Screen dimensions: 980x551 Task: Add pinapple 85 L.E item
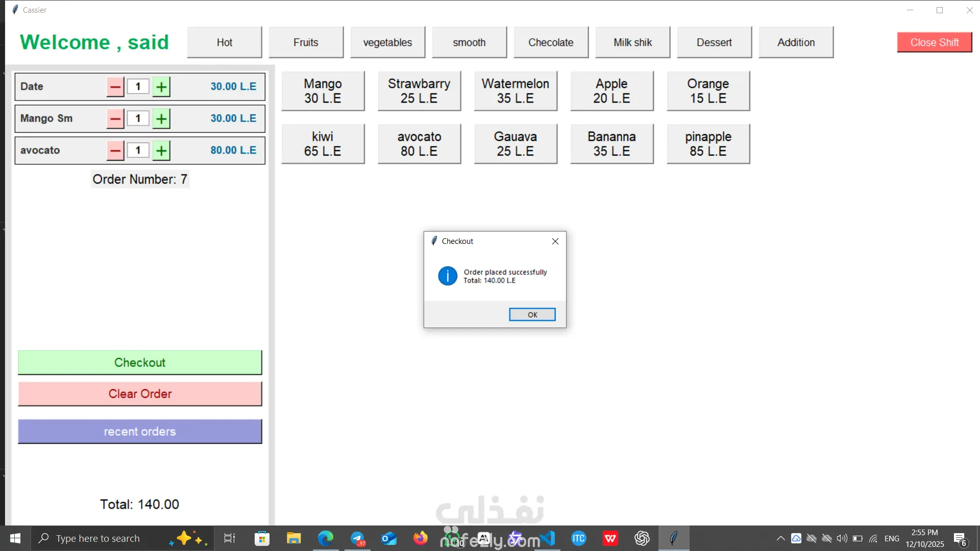click(x=708, y=144)
